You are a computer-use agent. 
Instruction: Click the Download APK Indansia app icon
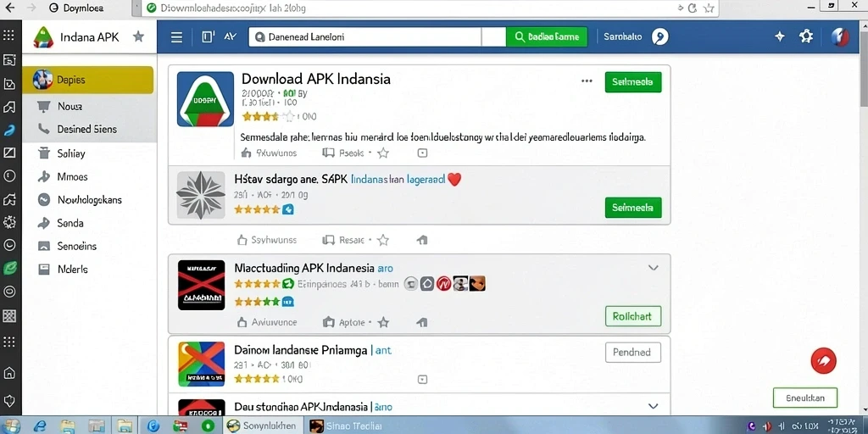(x=205, y=99)
